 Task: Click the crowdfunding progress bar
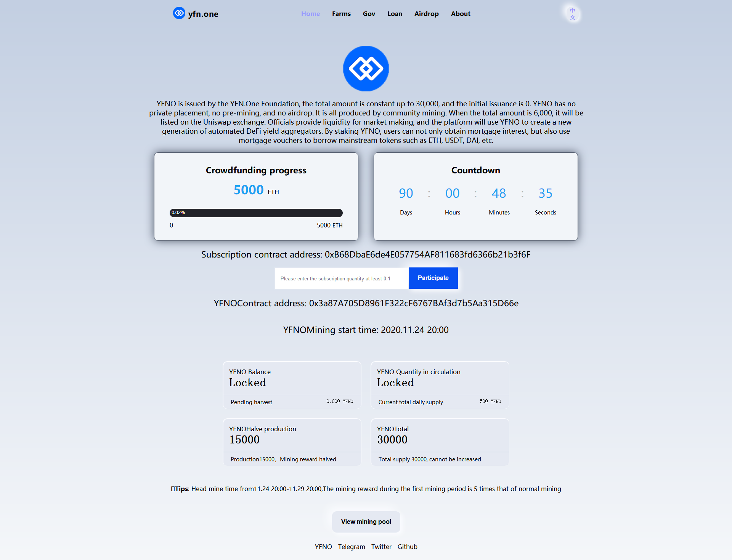(255, 212)
